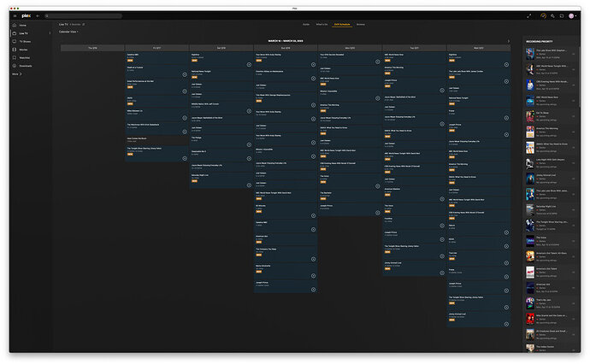The height and width of the screenshot is (364, 590).
Task: Click the record circle on Tuesday's Jimmy Kimmel Live
Action: [442, 273]
